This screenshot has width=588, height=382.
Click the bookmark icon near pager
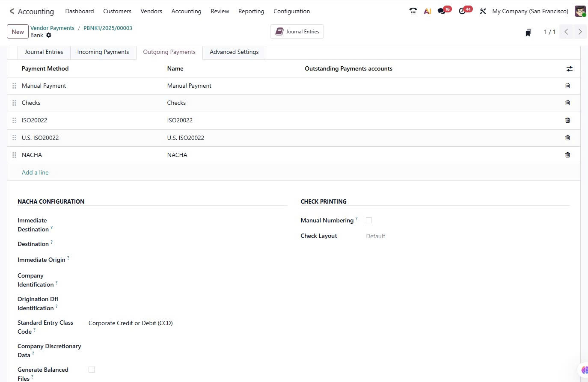[529, 33]
